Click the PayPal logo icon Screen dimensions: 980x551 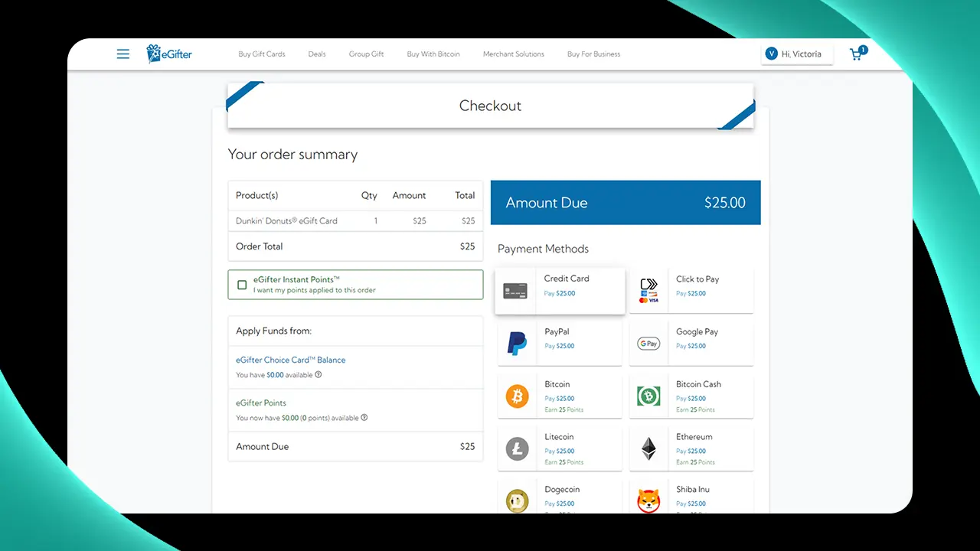click(x=517, y=344)
